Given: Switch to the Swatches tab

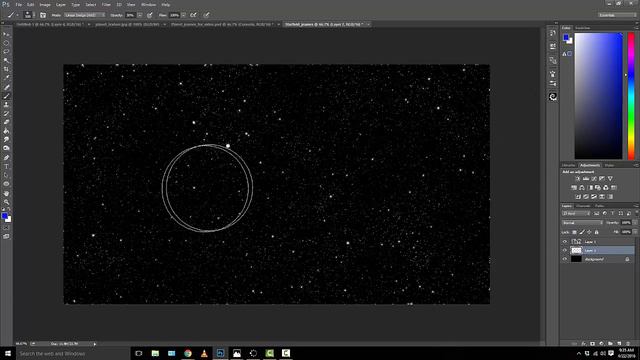Looking at the screenshot, I should [582, 28].
